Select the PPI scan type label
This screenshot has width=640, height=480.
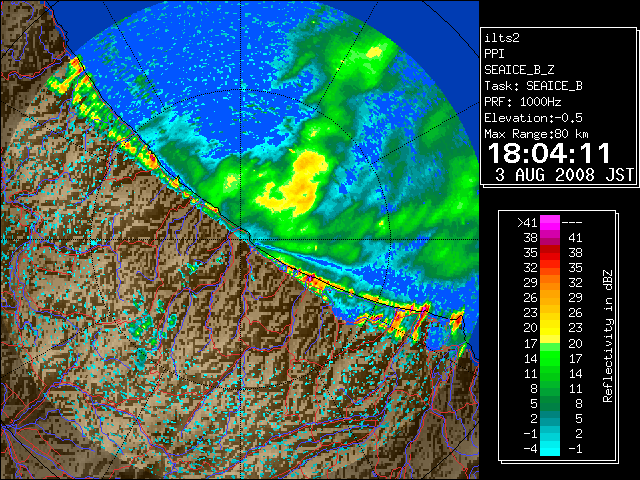[x=494, y=54]
